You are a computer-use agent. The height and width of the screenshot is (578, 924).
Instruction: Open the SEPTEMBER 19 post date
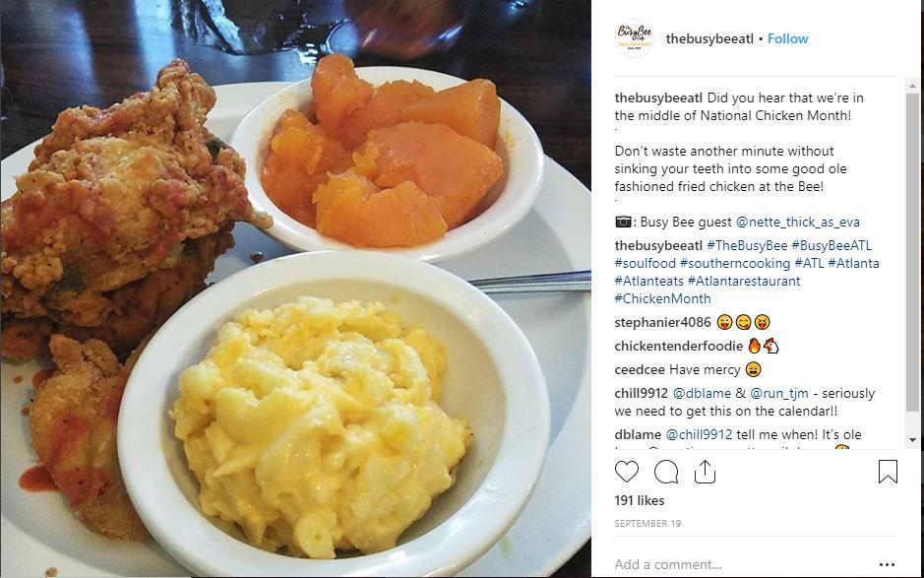[647, 524]
